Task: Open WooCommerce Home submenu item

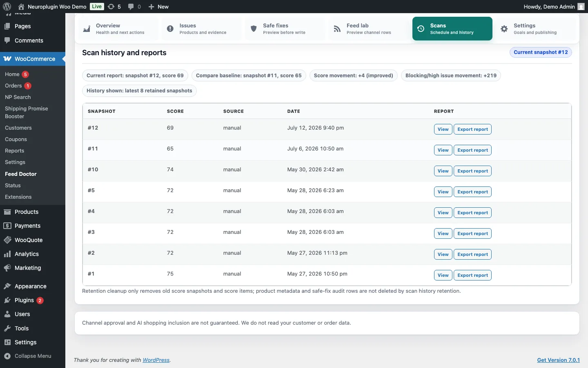Action: click(12, 74)
